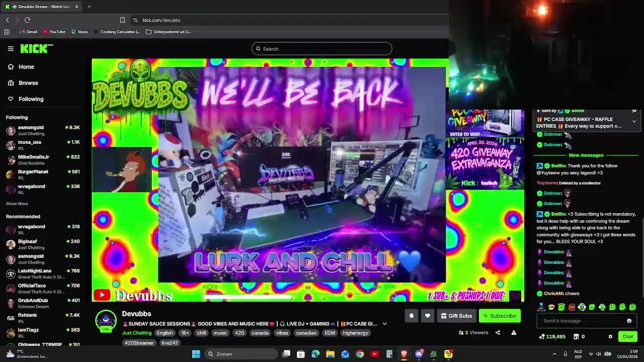Open the Just Chatting category link
Image resolution: width=644 pixels, height=362 pixels.
point(136,333)
